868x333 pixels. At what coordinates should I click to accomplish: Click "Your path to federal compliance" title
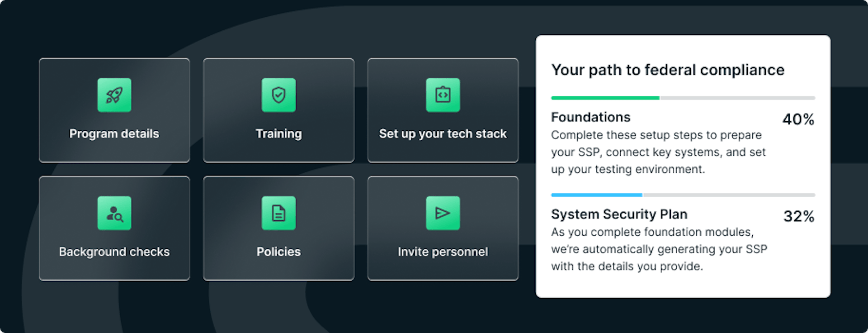coord(668,70)
